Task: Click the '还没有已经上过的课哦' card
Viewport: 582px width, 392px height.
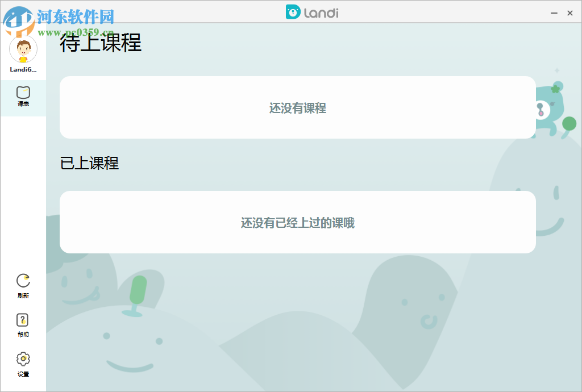Action: [x=297, y=222]
